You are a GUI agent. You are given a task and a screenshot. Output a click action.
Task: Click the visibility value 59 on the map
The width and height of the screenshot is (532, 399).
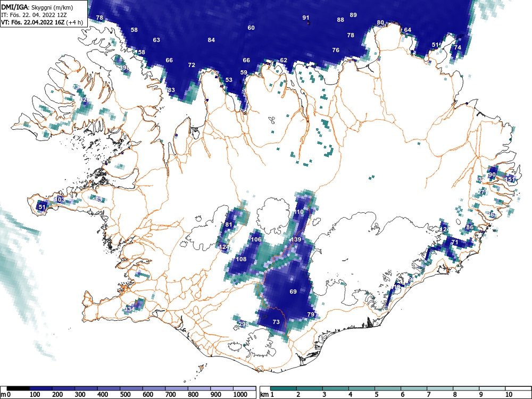(x=244, y=72)
